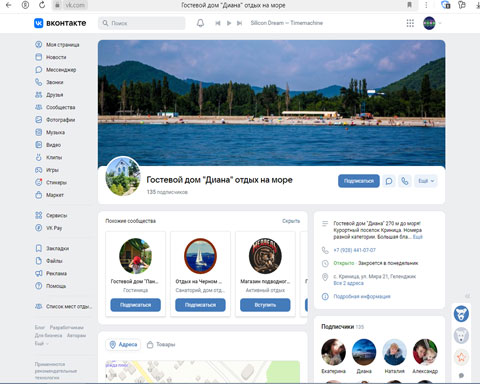Open Подробная информация link
The image size is (480, 384).
(362, 296)
